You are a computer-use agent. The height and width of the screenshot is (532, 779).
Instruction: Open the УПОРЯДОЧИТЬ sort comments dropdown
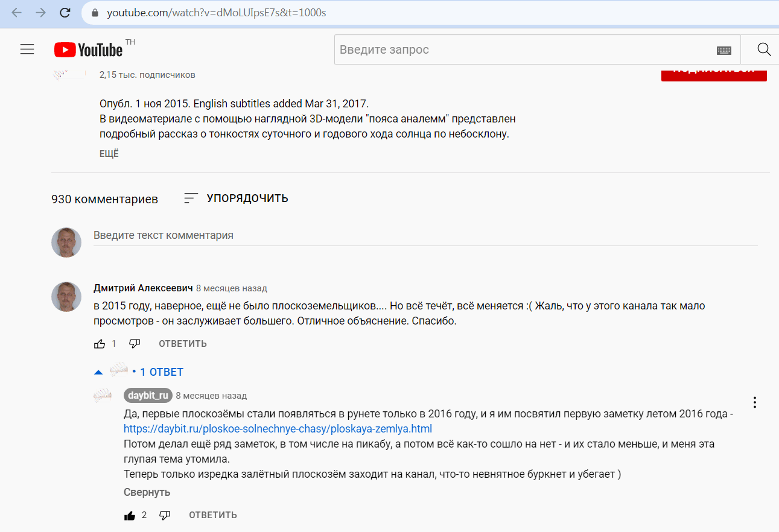click(236, 198)
